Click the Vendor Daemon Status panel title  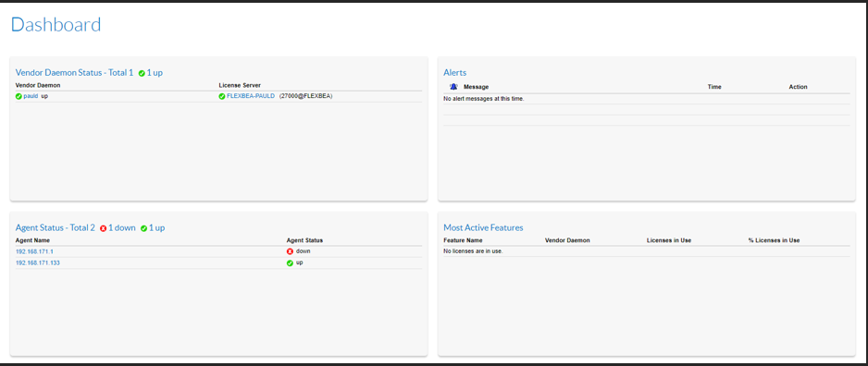pos(74,72)
